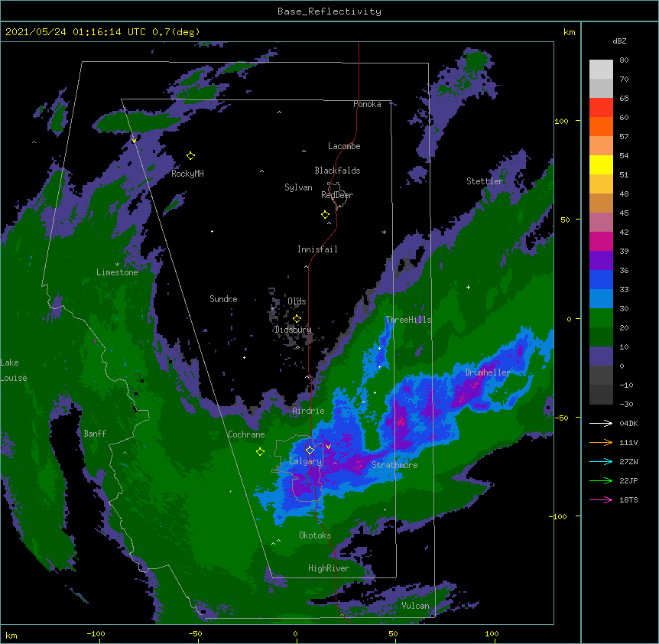This screenshot has width=659, height=644.
Task: Click the Airdrie map label
Action: click(x=309, y=411)
